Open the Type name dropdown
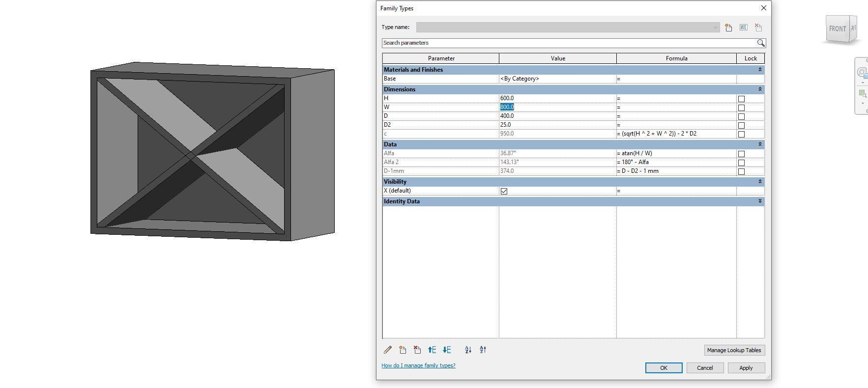The image size is (868, 388). (715, 28)
